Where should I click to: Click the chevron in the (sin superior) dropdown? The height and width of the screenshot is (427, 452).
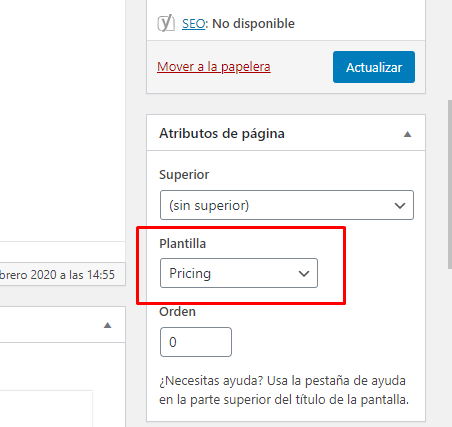point(400,205)
